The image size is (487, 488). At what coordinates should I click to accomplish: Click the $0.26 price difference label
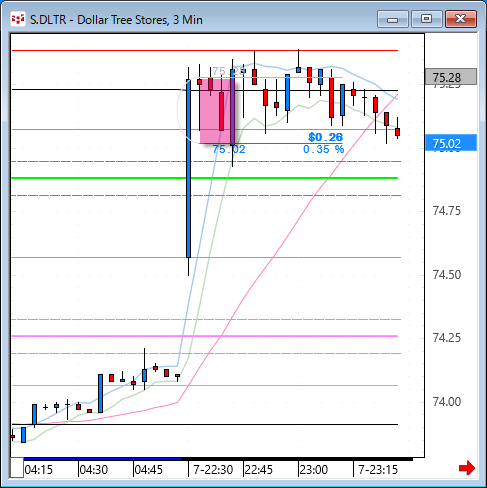tap(325, 137)
